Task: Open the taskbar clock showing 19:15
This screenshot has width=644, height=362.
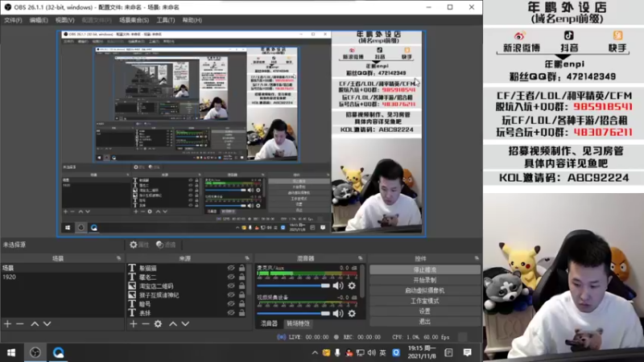Action: coord(422,352)
